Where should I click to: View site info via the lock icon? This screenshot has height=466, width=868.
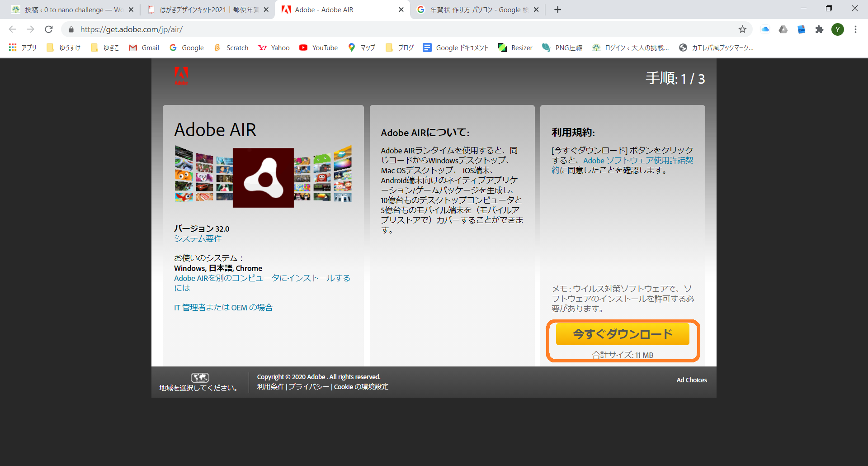coord(71,29)
